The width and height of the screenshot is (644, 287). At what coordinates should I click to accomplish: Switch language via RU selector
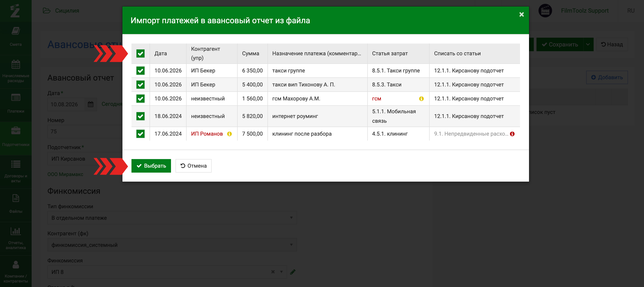tap(631, 10)
